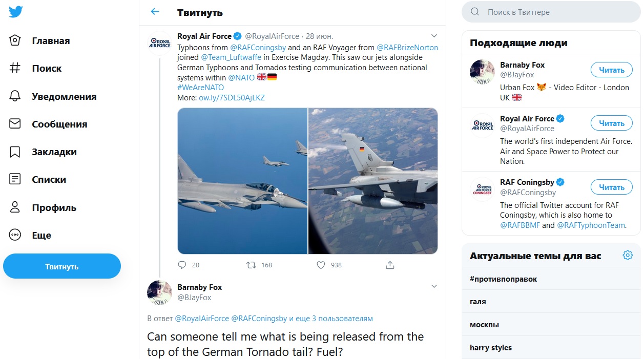Expand Royal Air Force tweet options chevron
Image resolution: width=644 pixels, height=359 pixels.
(x=434, y=36)
